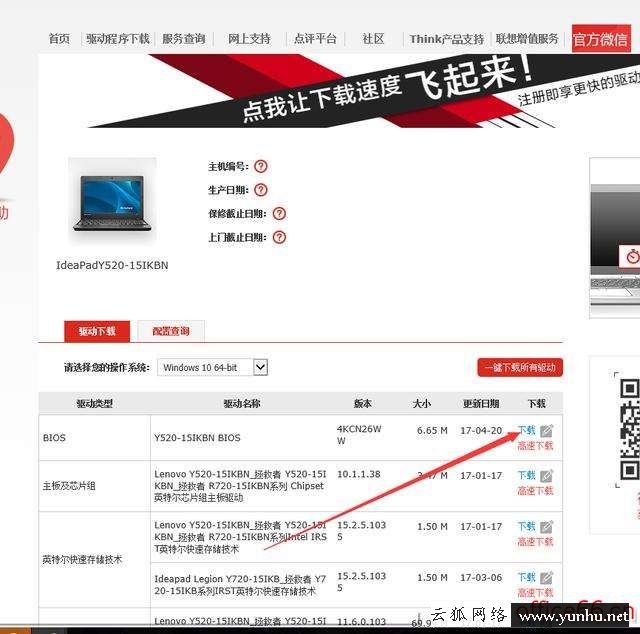This screenshot has height=634, width=640.
Task: Click 高速下载 link for Chipset driver row
Action: coord(535,490)
